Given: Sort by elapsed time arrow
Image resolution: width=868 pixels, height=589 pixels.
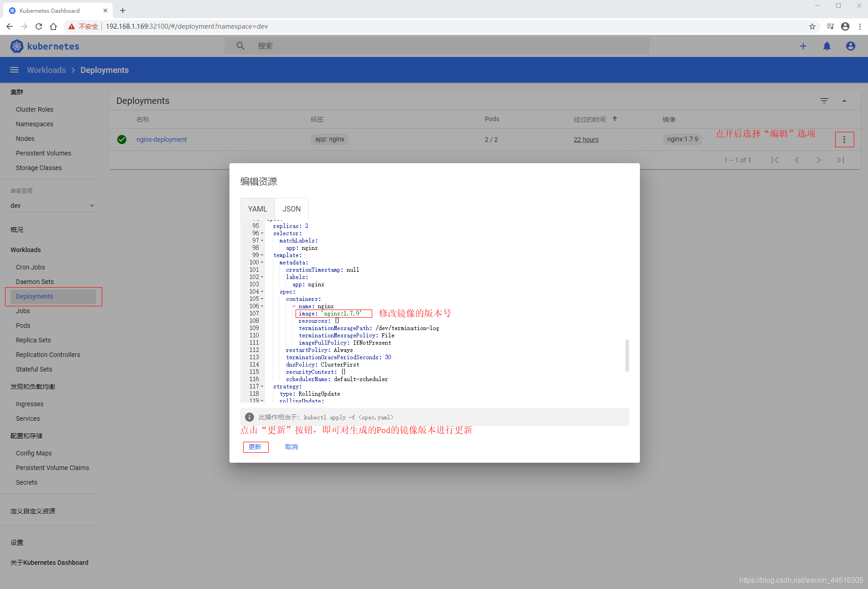Looking at the screenshot, I should 615,119.
